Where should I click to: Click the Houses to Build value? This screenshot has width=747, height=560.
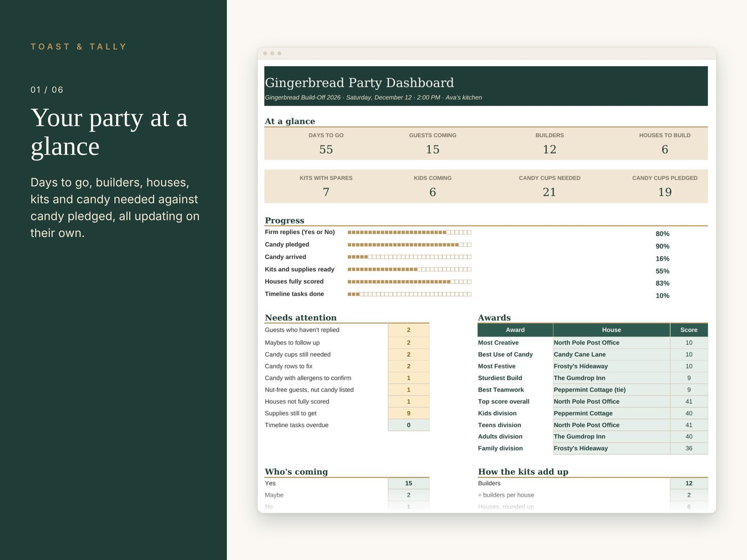[x=665, y=149]
